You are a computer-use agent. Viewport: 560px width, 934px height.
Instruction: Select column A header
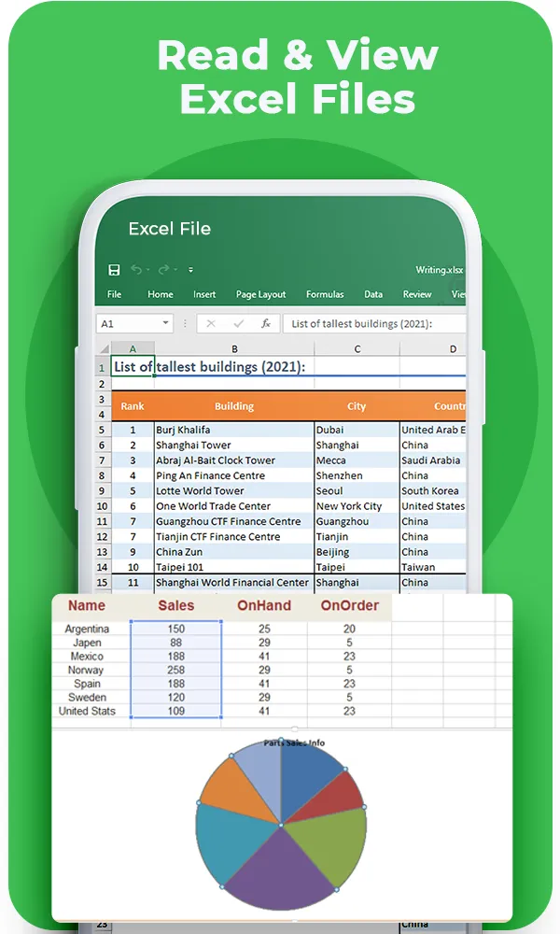pyautogui.click(x=133, y=348)
